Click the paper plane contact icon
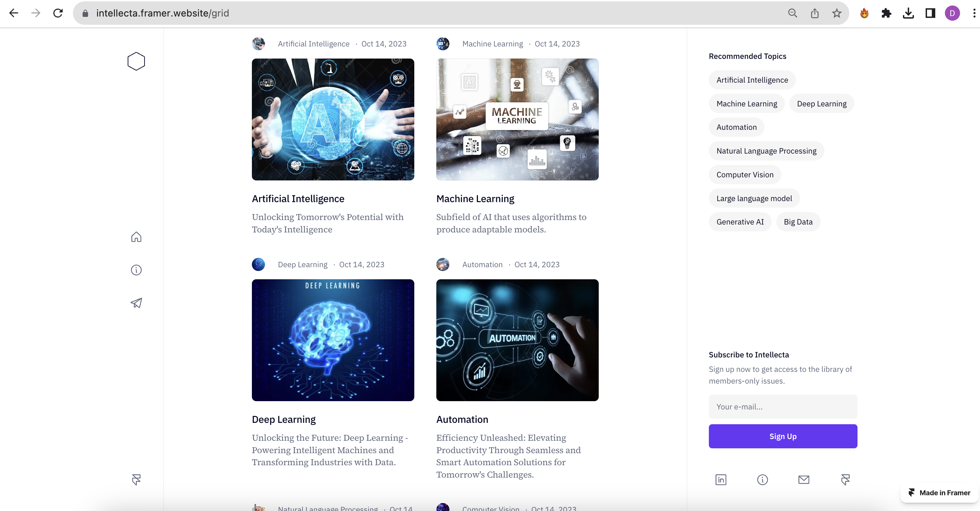 pos(136,303)
